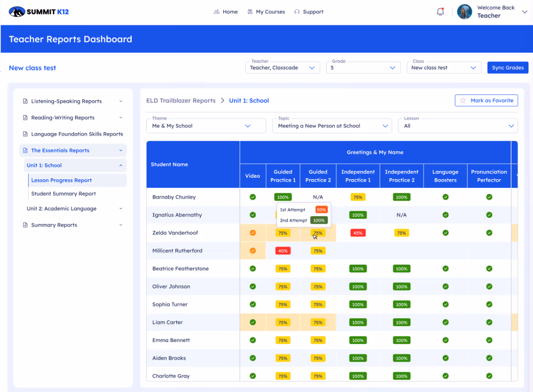Click Barnaby Chunley's Language Boosters checkmark
Image resolution: width=533 pixels, height=392 pixels.
[445, 197]
